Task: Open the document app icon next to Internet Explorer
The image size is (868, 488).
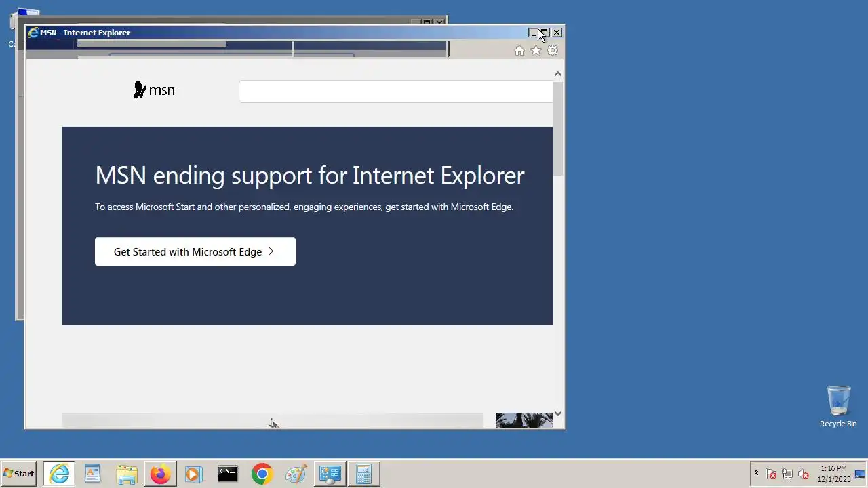Action: pyautogui.click(x=93, y=474)
